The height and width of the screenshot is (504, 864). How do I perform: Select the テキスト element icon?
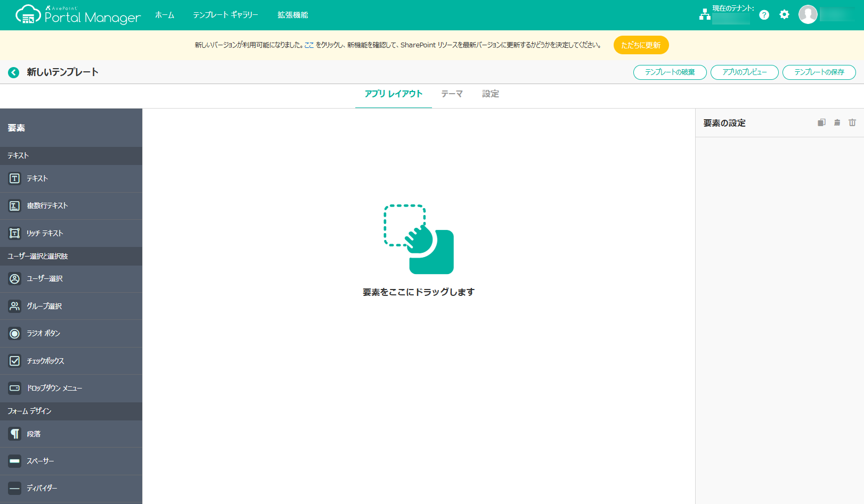[15, 178]
